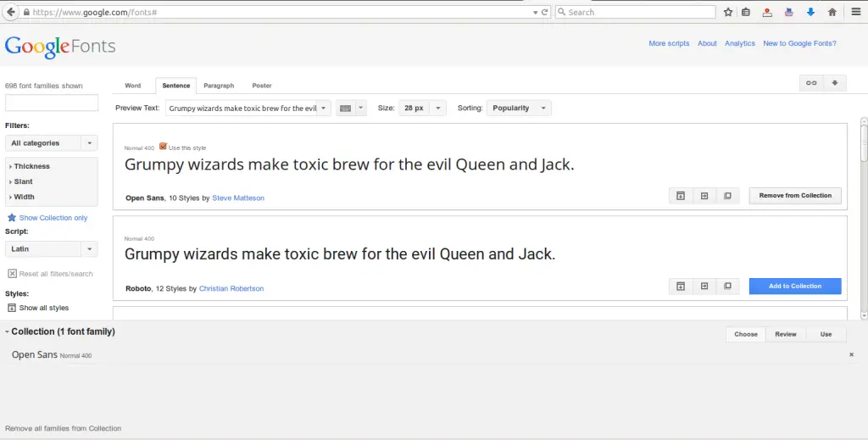The height and width of the screenshot is (440, 868).
Task: Click Remove from Collection for Open Sans
Action: pos(795,195)
